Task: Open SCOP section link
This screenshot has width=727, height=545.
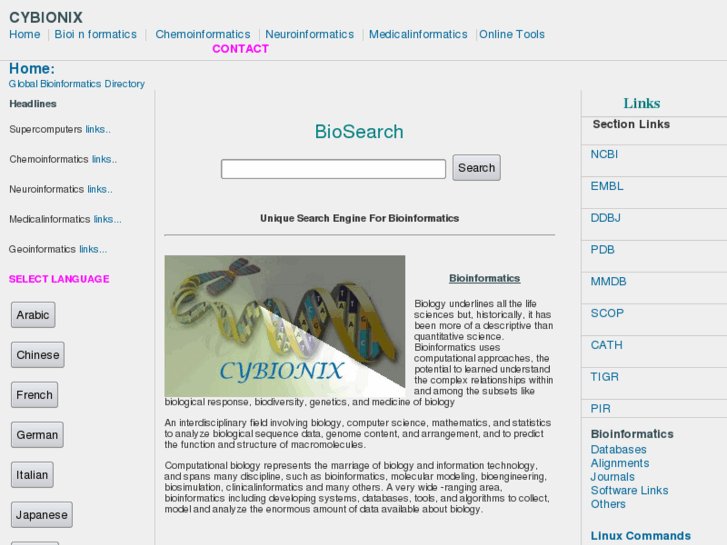Action: click(607, 313)
